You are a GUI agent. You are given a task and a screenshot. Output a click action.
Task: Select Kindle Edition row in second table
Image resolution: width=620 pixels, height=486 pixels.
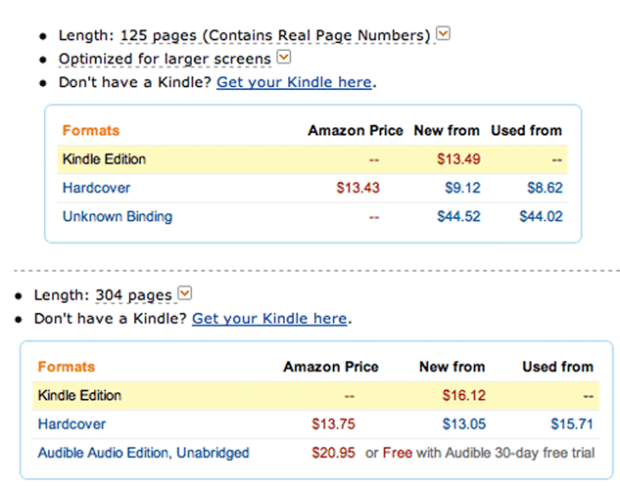[80, 395]
